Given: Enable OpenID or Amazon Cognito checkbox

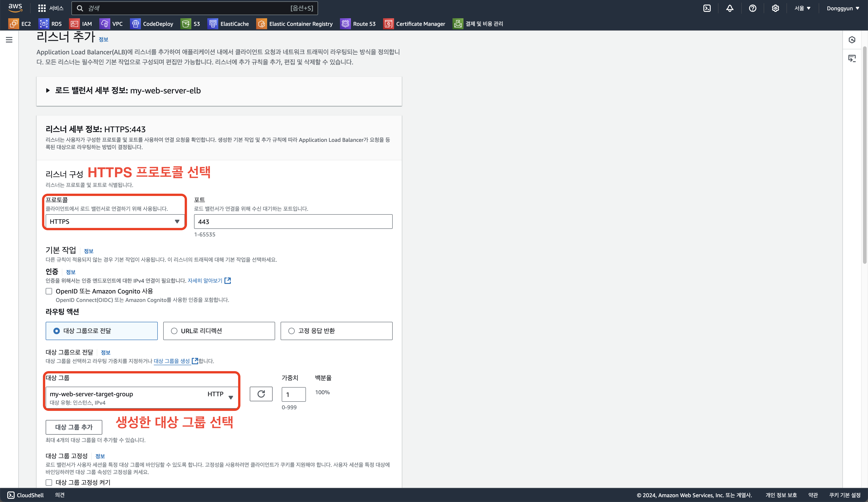Looking at the screenshot, I should pos(49,291).
